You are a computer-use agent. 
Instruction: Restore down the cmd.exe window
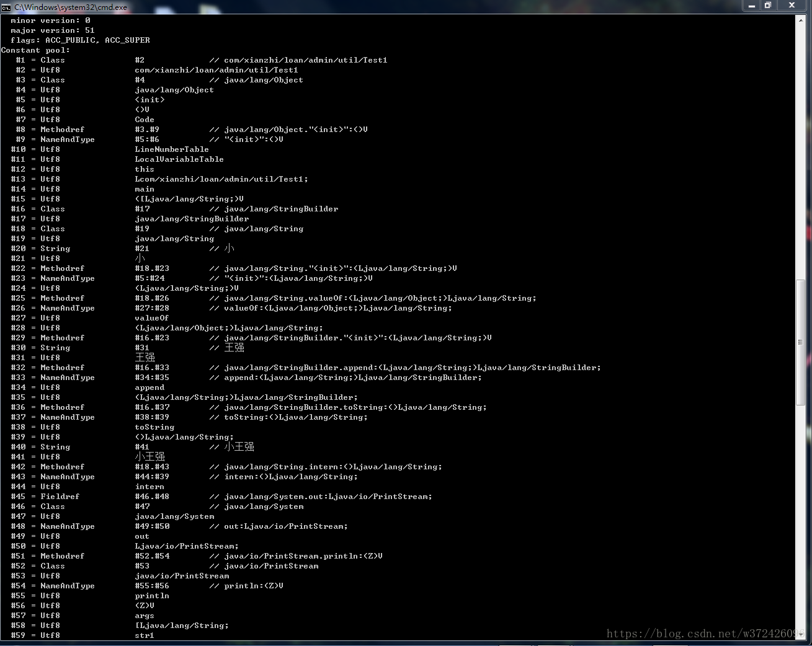768,6
